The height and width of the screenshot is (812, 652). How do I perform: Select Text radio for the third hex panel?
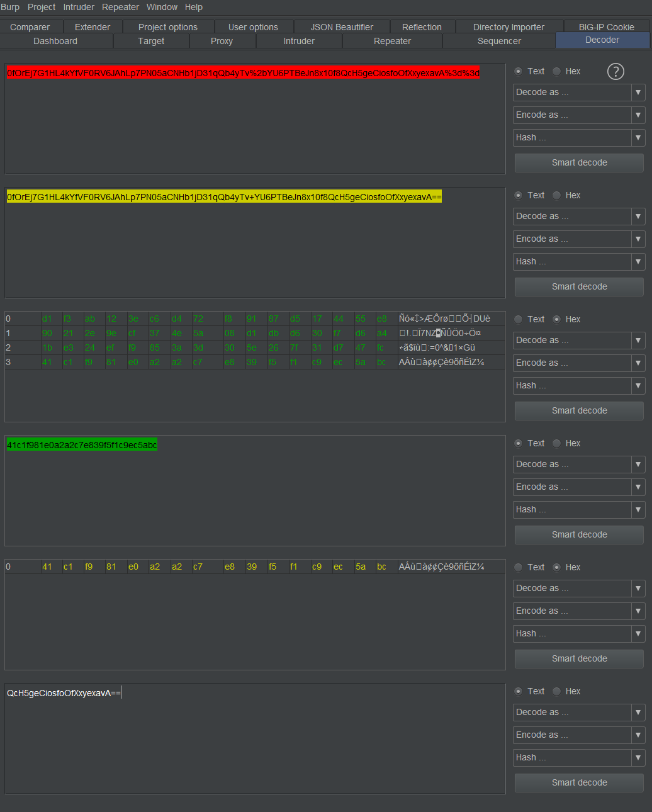coord(519,320)
